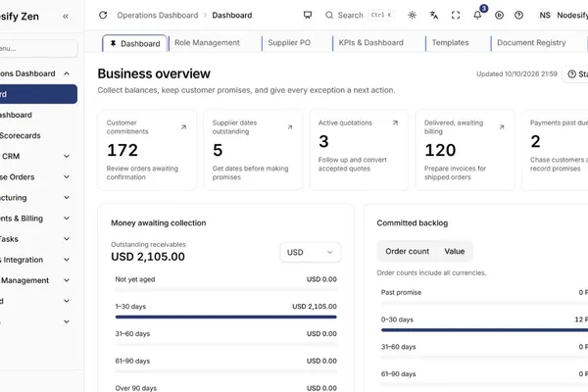Switch to the Role Management tab
Screen dimensions: 588x392
pyautogui.click(x=207, y=43)
